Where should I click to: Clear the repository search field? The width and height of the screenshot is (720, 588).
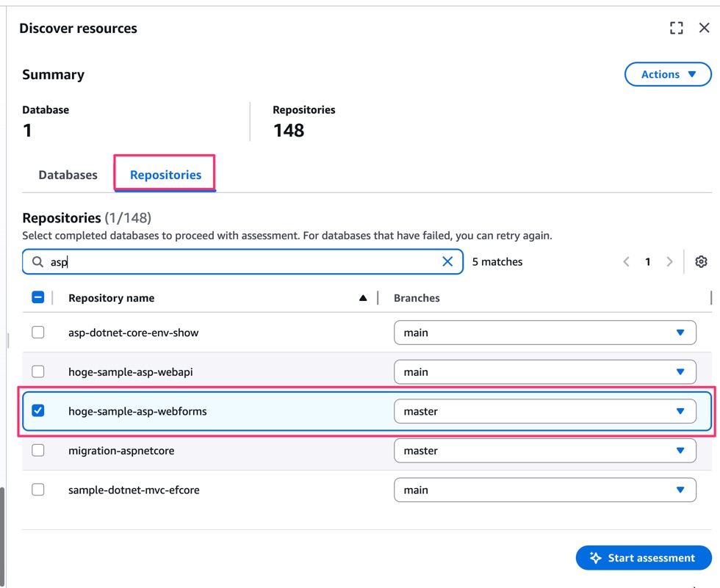point(447,262)
